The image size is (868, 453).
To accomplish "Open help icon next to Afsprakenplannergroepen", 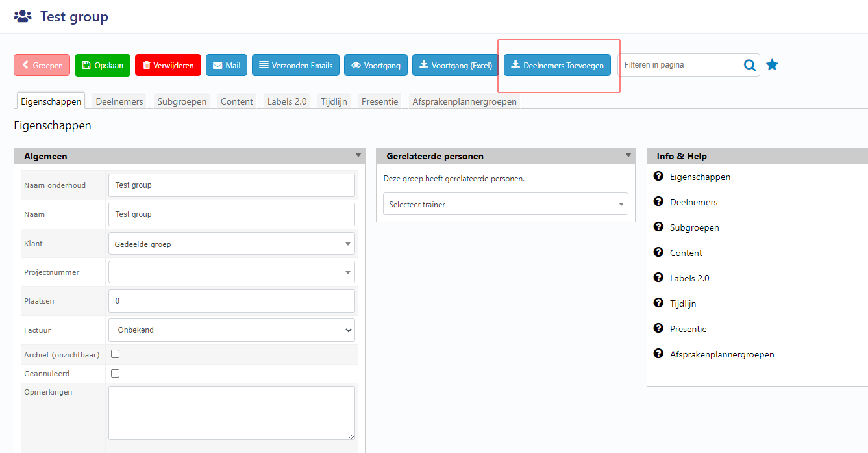I will pos(658,354).
